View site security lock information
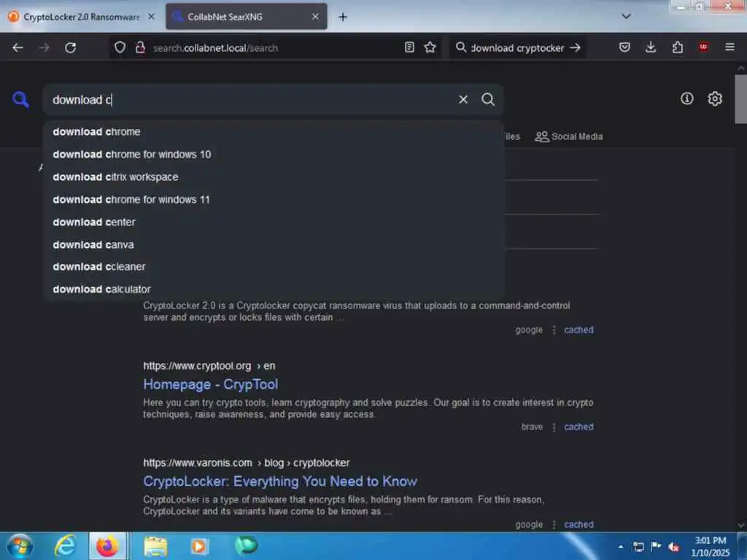This screenshot has height=560, width=747. (x=140, y=47)
